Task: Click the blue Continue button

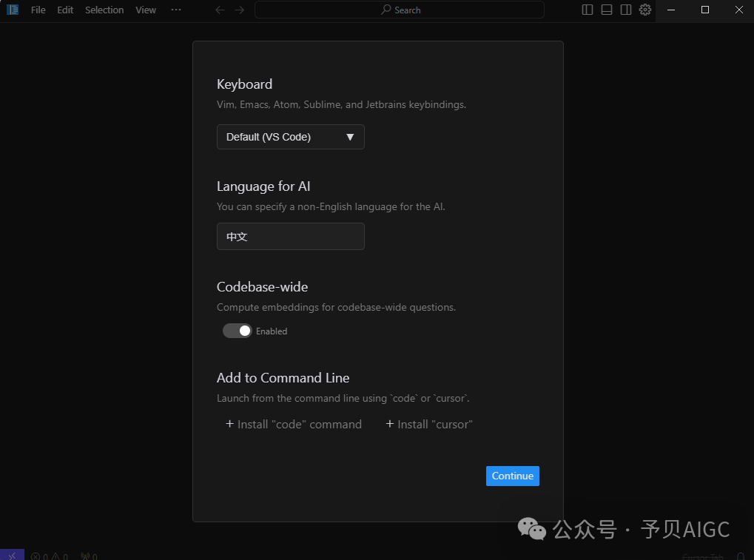Action: pos(513,476)
